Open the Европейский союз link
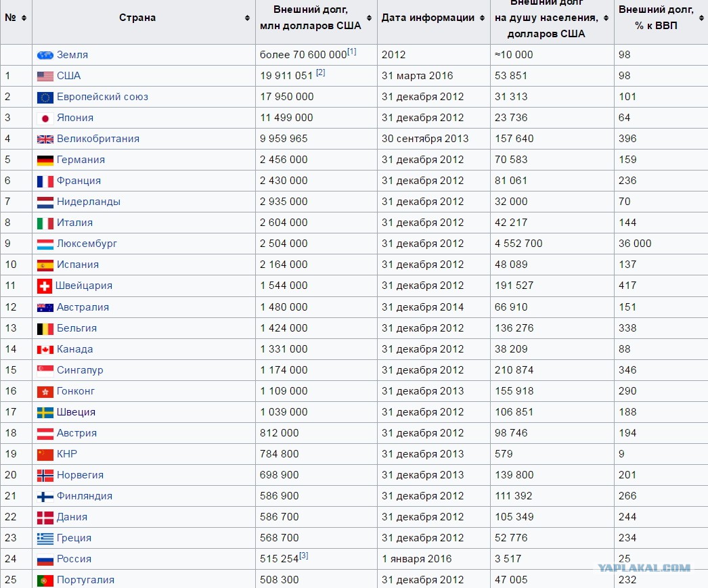708x588 pixels. click(x=102, y=97)
